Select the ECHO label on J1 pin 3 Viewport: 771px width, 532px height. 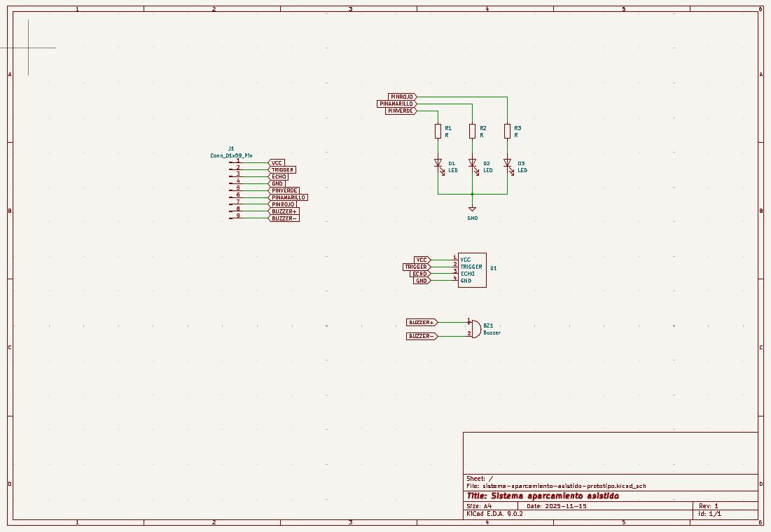pyautogui.click(x=278, y=176)
